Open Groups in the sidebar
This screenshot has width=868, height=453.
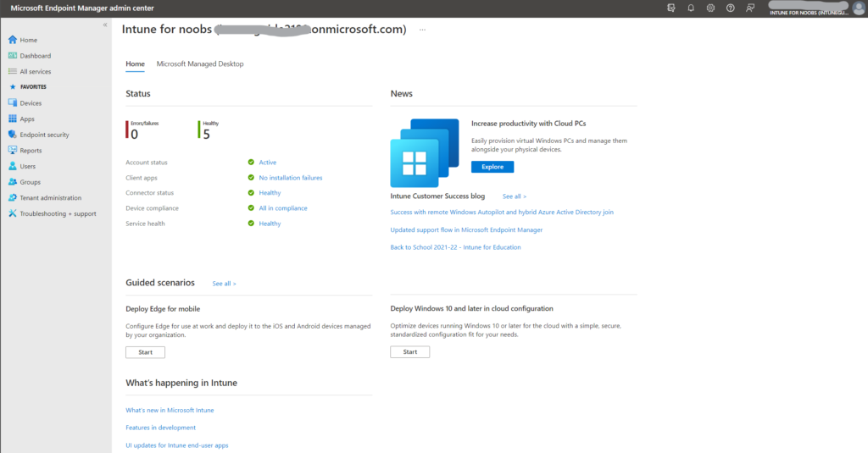click(30, 182)
